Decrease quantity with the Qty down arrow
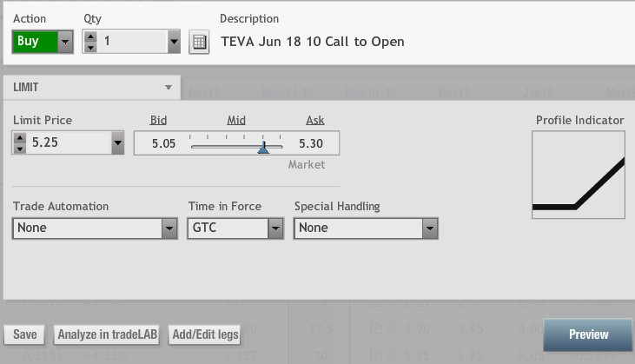The image size is (635, 364). [90, 47]
